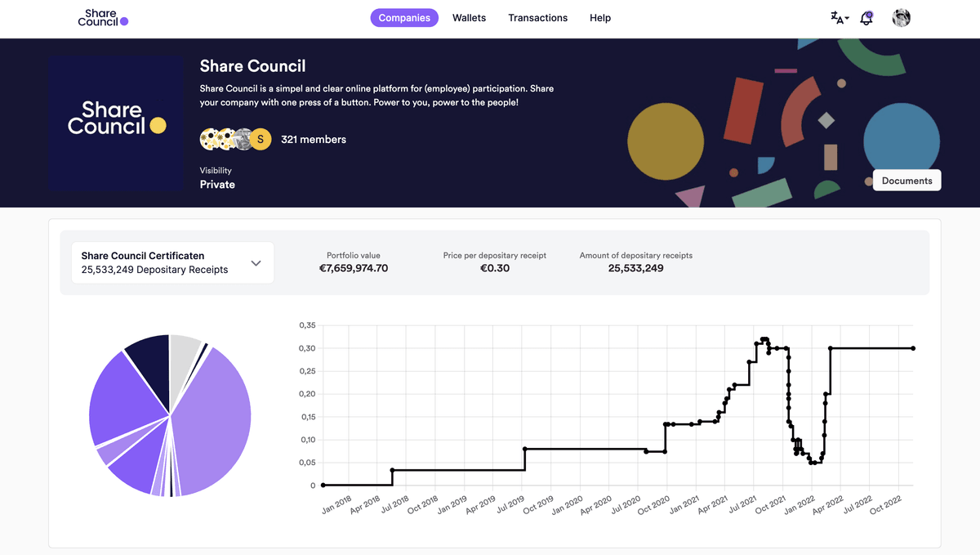Click the Documents button
Screen dimensions: 980x555
coord(906,181)
